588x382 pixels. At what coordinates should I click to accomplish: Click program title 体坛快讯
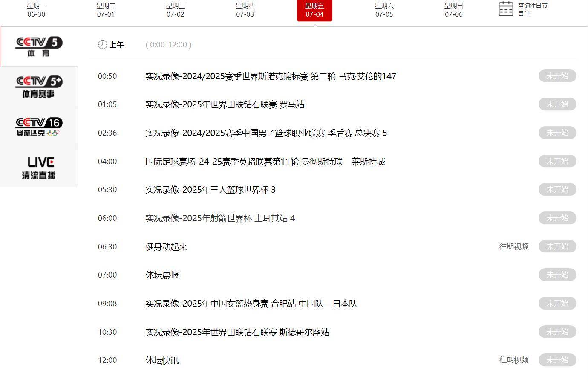[162, 360]
